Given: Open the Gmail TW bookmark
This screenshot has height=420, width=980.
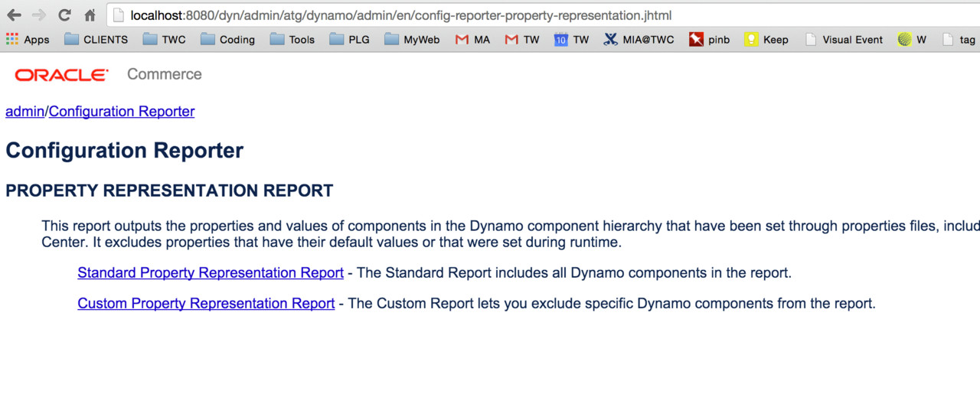Looking at the screenshot, I should [x=522, y=40].
